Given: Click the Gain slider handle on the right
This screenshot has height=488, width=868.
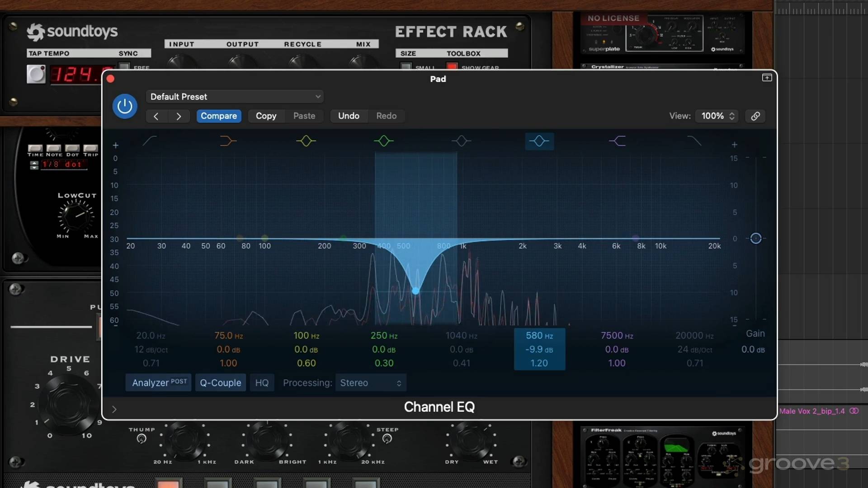Looking at the screenshot, I should click(x=755, y=238).
